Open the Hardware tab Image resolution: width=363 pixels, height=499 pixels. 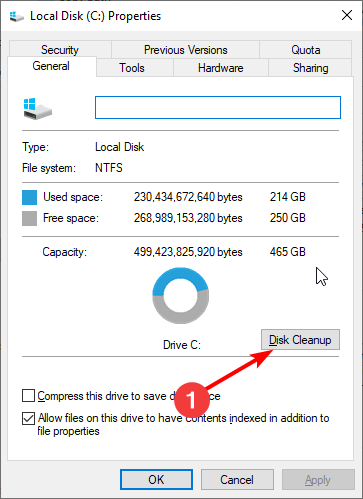220,68
